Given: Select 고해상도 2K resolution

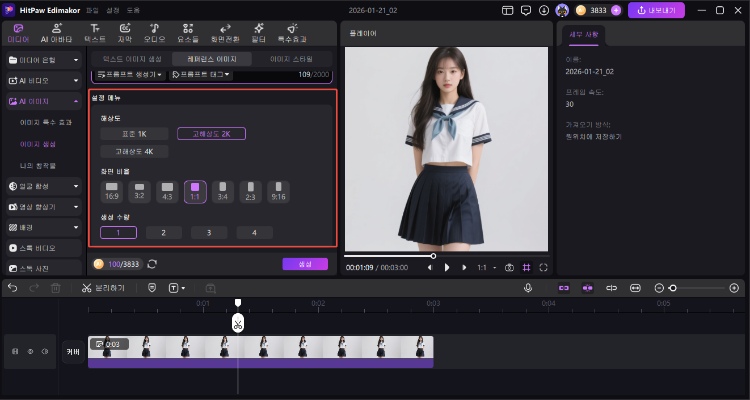Looking at the screenshot, I should click(211, 134).
